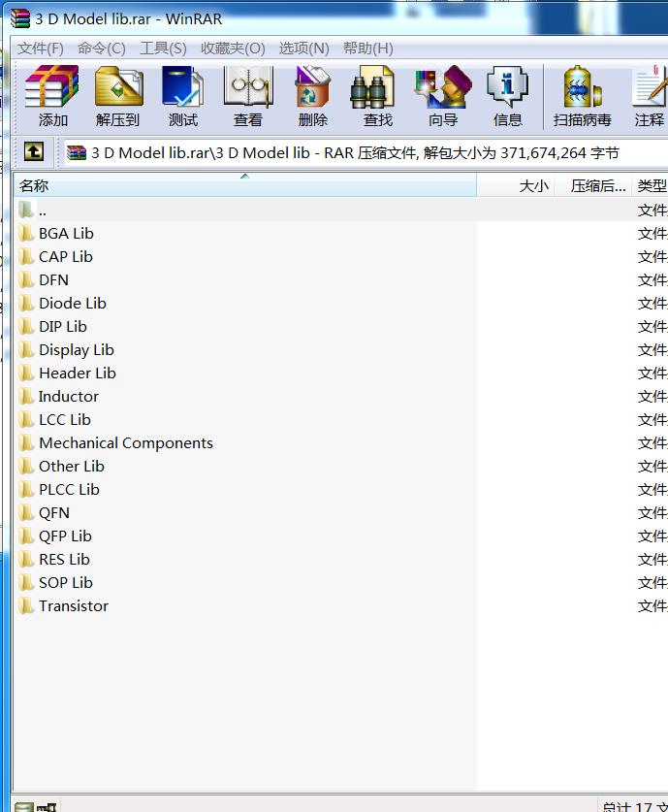668x812 pixels.
Task: Click the archive icon in the address bar
Action: (77, 152)
